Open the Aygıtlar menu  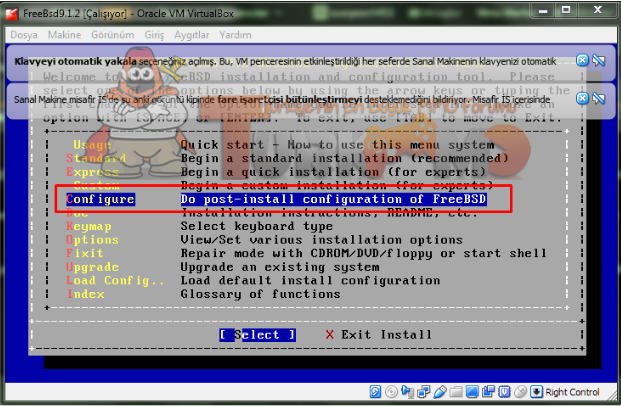(192, 35)
